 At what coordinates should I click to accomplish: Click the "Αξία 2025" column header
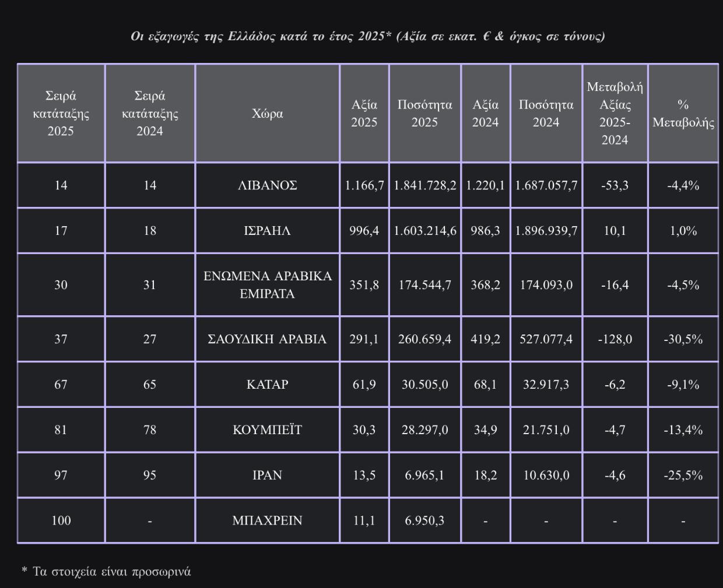pos(364,113)
